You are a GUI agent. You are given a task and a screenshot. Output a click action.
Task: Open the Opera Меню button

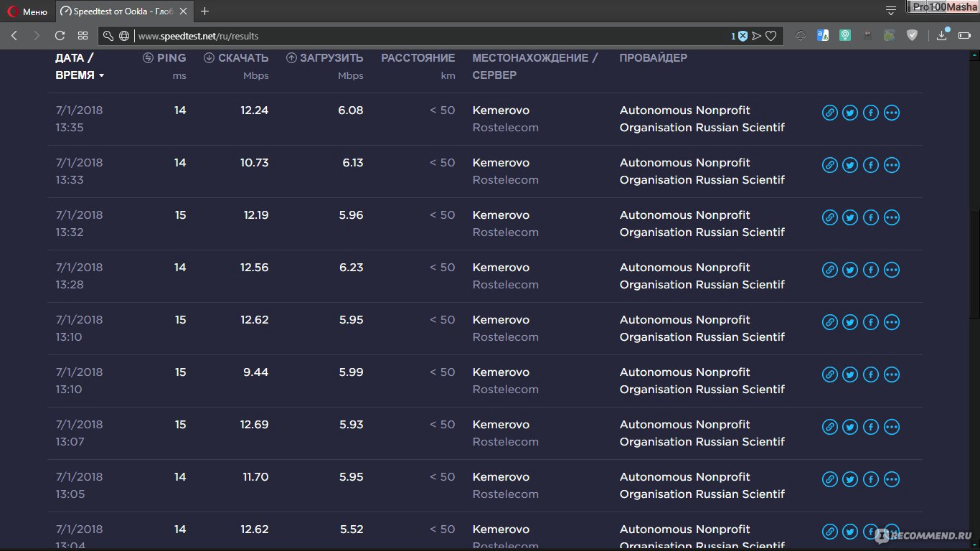click(27, 11)
